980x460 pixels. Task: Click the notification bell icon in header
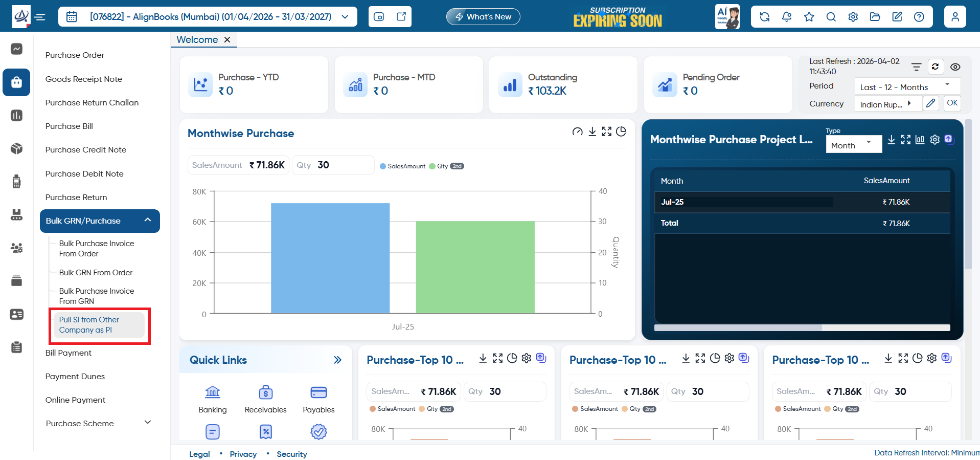click(x=787, y=17)
